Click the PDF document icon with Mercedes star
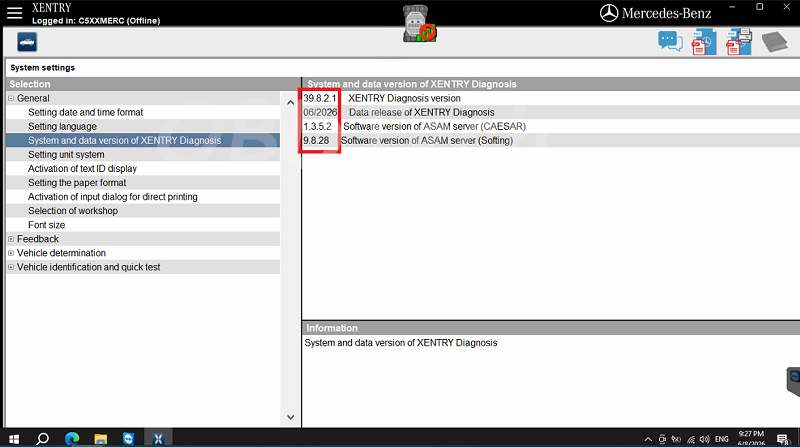The image size is (800, 447). (704, 42)
